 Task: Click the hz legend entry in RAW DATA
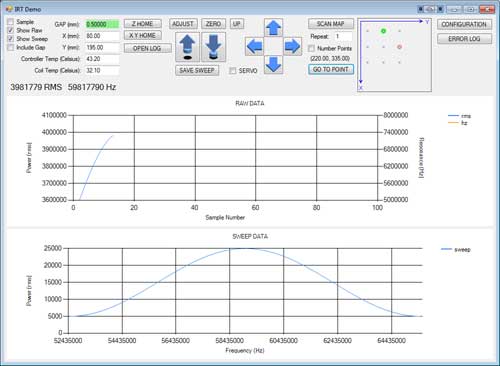click(x=458, y=123)
